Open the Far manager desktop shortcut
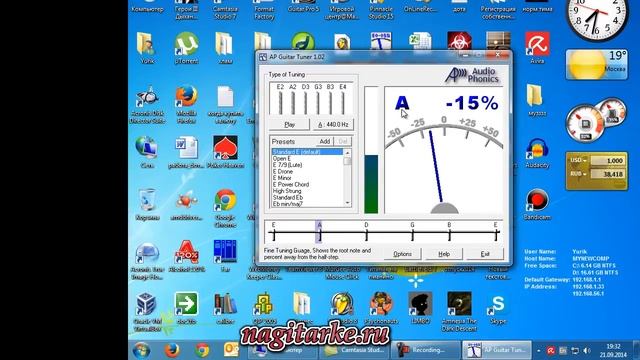Screen dimensions: 640x360 pyautogui.click(x=225, y=252)
